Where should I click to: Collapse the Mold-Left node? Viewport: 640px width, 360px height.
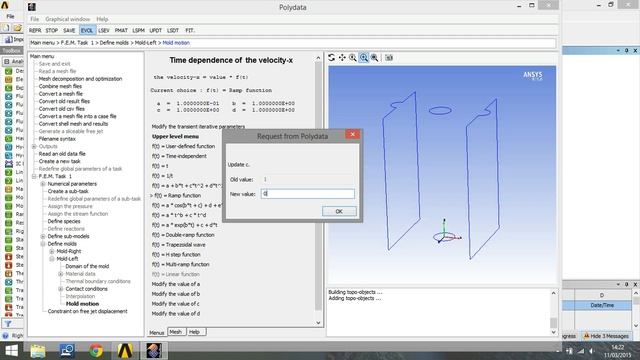coord(52,259)
